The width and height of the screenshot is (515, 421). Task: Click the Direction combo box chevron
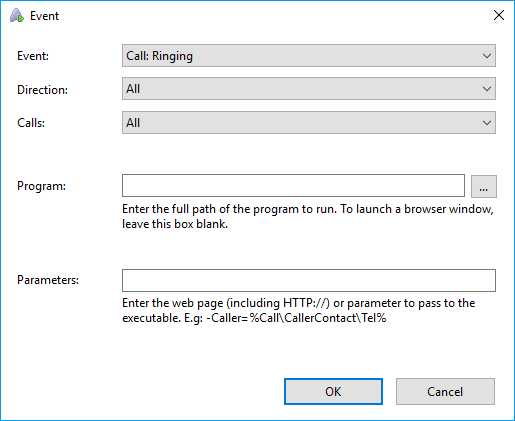(x=487, y=89)
